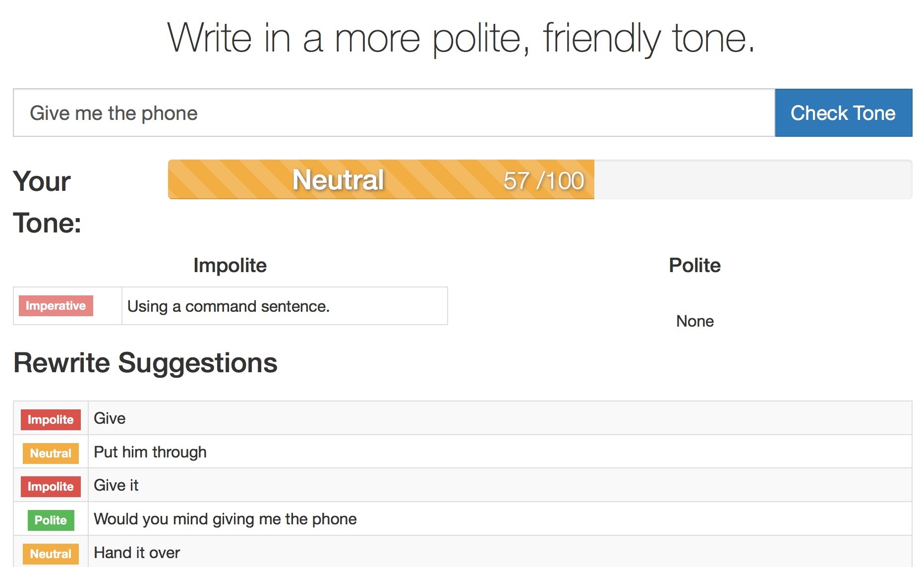This screenshot has width=924, height=567.
Task: Click the red Imperative badge
Action: (56, 306)
